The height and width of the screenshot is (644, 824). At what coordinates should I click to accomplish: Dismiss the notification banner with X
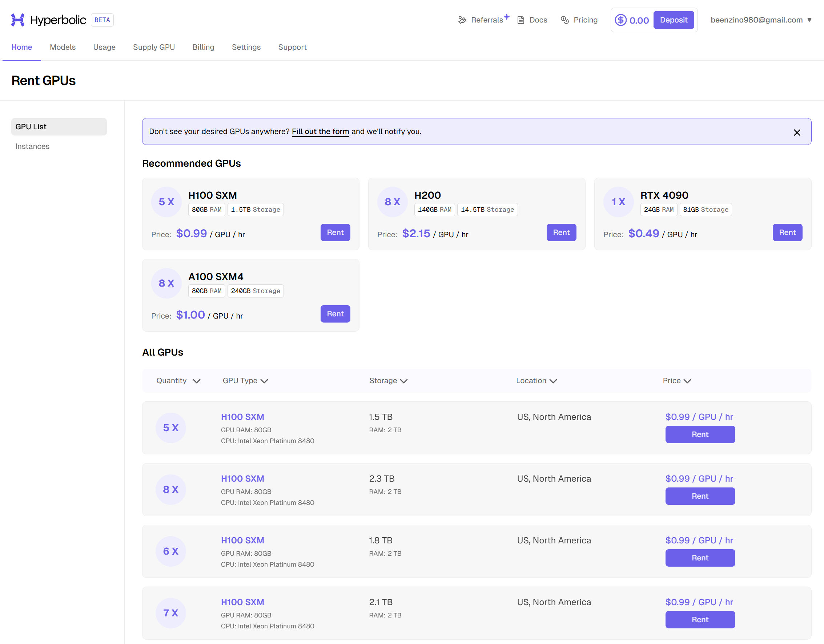[x=796, y=132]
